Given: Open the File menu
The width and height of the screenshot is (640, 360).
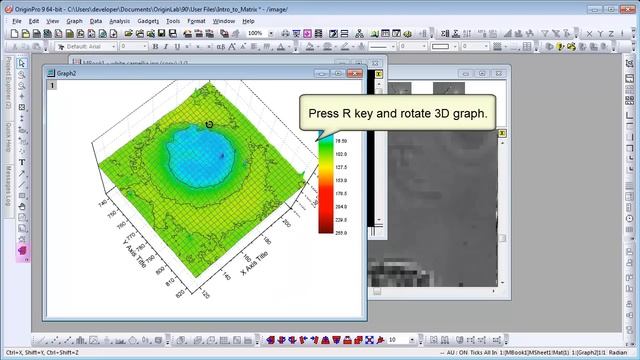Looking at the screenshot, I should click(17, 21).
